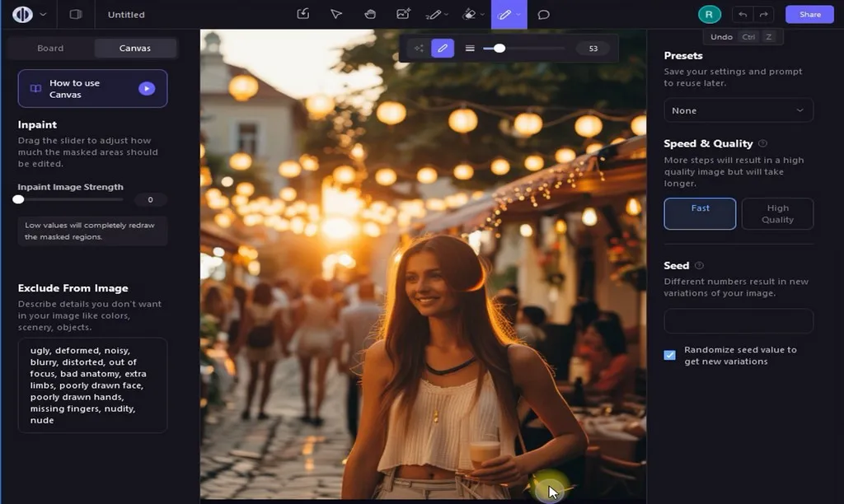Open the brush tool options chevron
This screenshot has height=504, width=844.
point(520,14)
